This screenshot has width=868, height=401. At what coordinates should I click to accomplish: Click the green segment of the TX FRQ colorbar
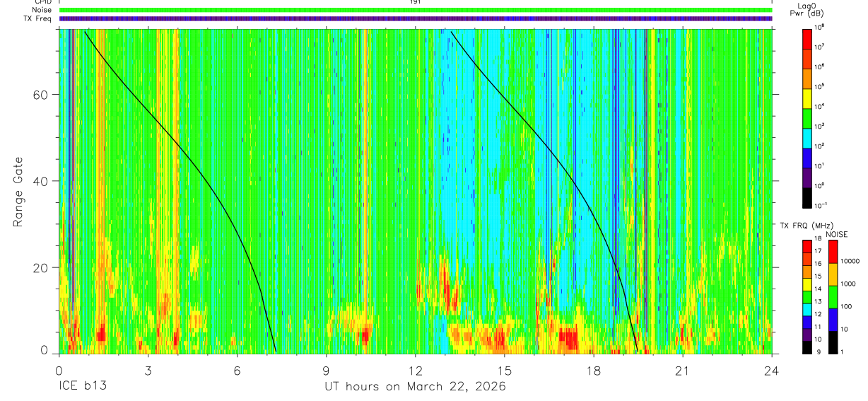tap(807, 296)
